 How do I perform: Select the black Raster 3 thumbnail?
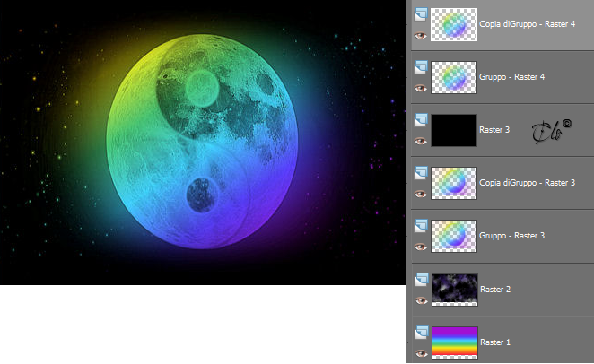click(x=454, y=130)
